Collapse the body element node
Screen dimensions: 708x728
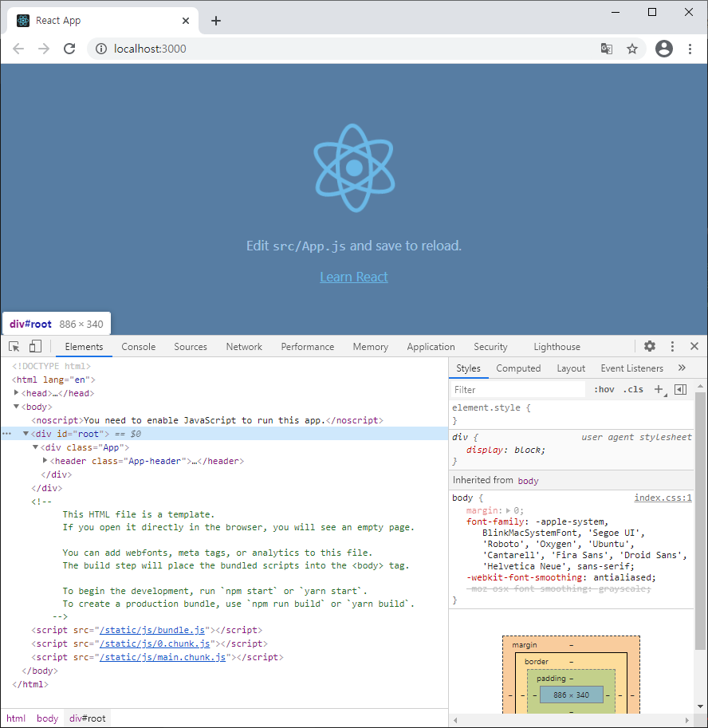click(16, 406)
